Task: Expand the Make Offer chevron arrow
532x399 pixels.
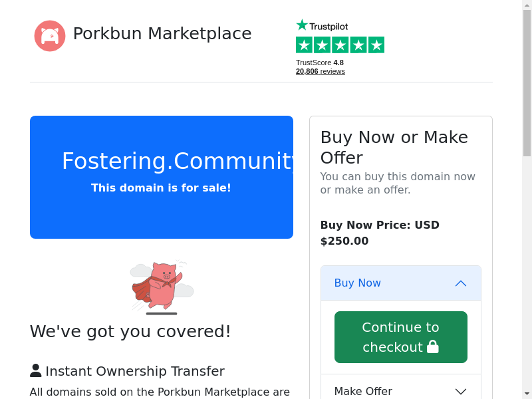Action: click(461, 392)
